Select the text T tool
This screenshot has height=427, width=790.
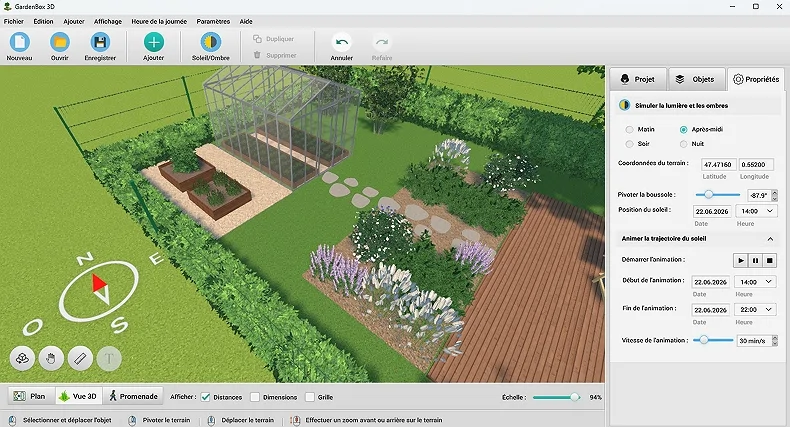click(109, 359)
